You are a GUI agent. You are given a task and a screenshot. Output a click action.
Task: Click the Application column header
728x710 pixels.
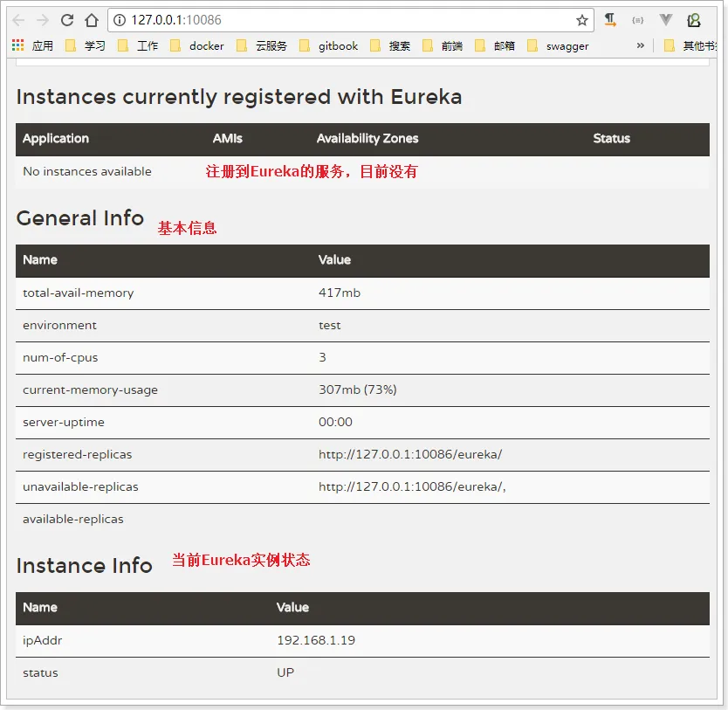56,138
